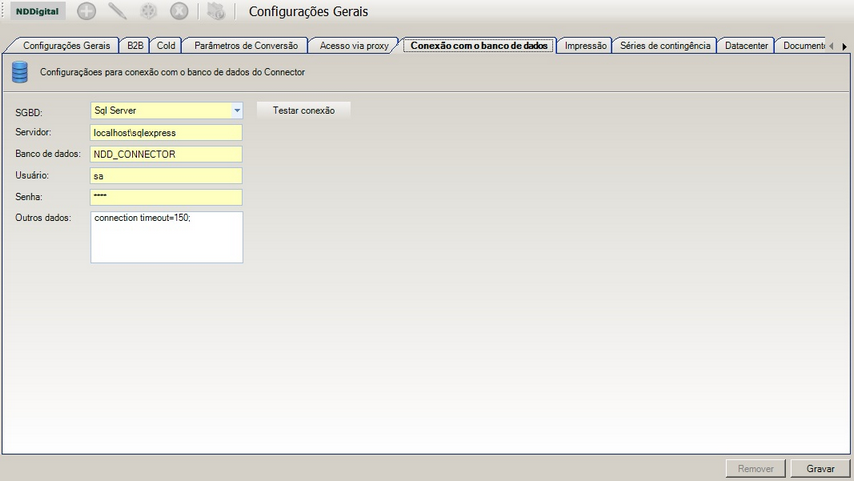Click the Usuário: label
854x481 pixels.
(32, 175)
